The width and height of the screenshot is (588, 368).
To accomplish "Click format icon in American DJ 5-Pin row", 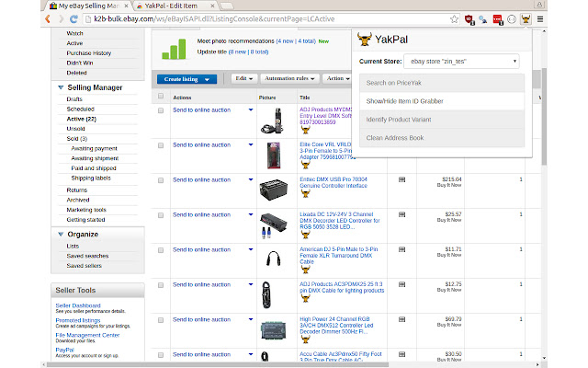I will 401,249.
